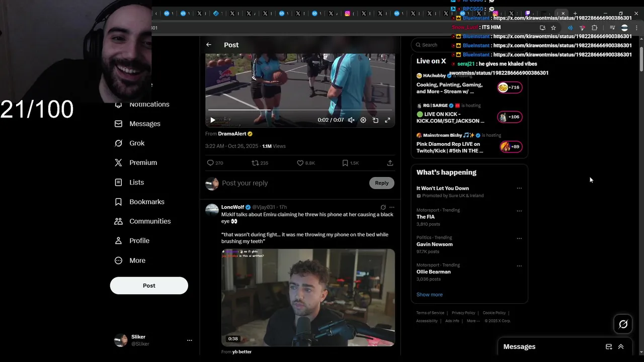Go back using the Post header arrow
Image resolution: width=644 pixels, height=362 pixels.
[209, 45]
